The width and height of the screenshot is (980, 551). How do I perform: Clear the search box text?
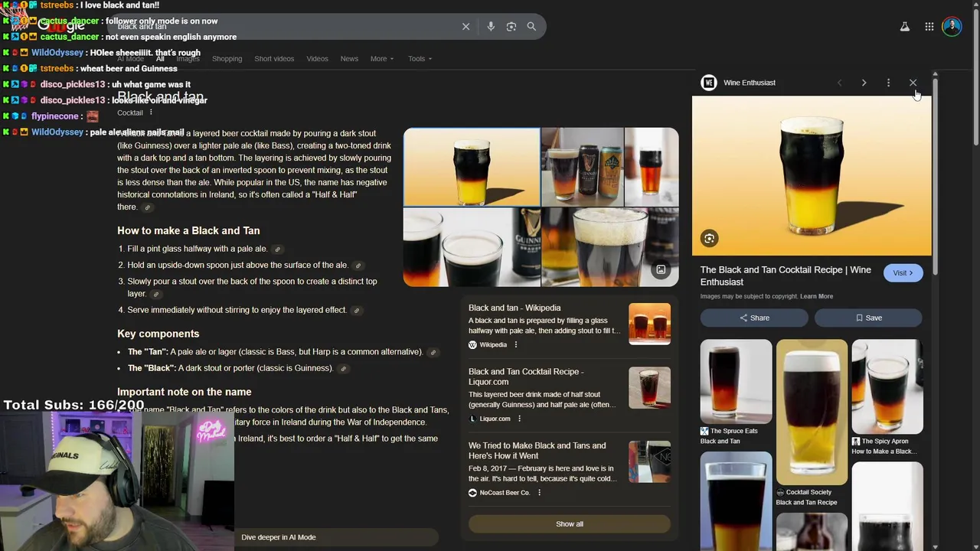tap(465, 27)
